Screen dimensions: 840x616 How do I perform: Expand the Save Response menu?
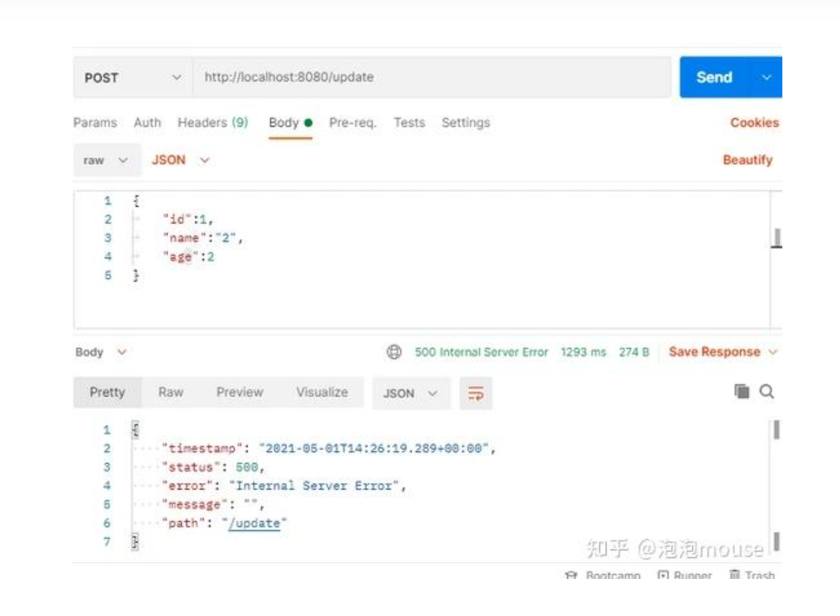(773, 352)
